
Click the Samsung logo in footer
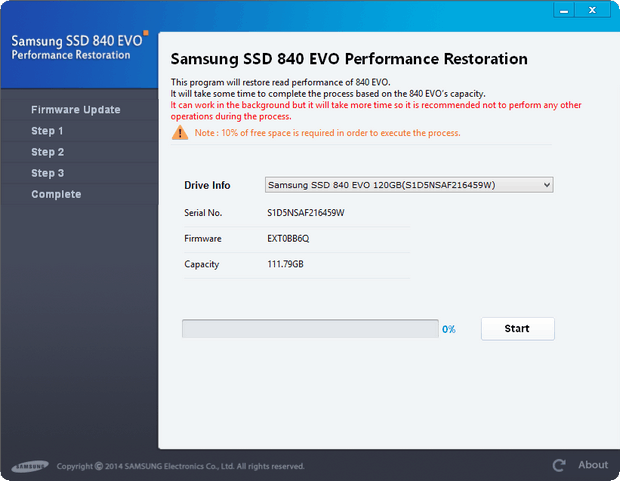[x=29, y=466]
